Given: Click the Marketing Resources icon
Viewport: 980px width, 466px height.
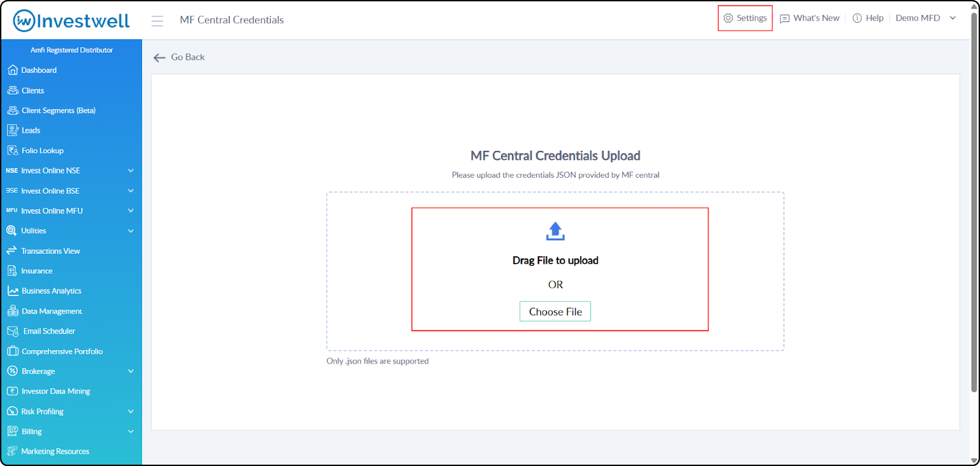Looking at the screenshot, I should tap(12, 451).
